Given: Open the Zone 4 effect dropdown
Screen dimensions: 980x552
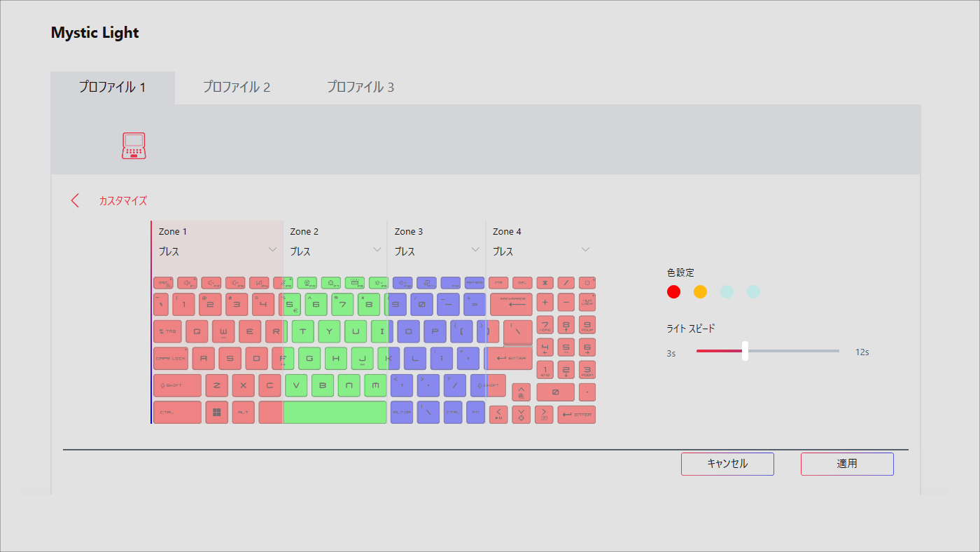Looking at the screenshot, I should [x=586, y=249].
